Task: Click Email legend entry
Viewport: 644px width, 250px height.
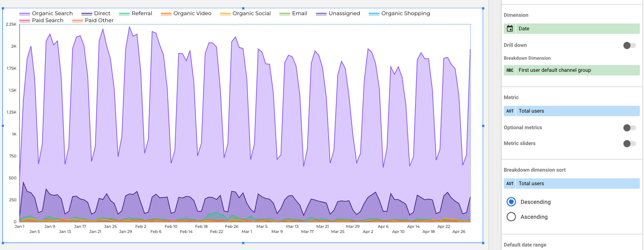Action: tap(293, 14)
